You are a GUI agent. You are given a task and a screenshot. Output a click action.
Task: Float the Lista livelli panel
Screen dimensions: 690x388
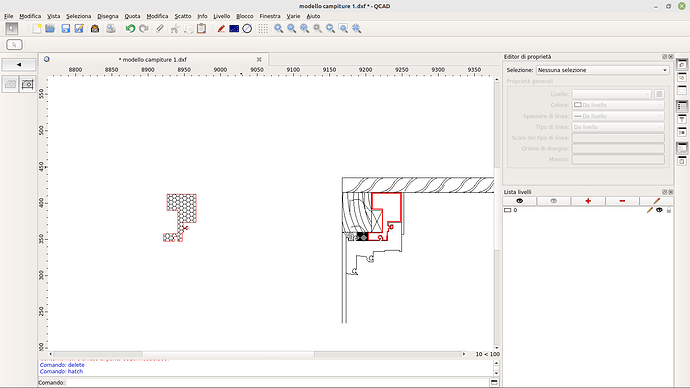point(664,192)
